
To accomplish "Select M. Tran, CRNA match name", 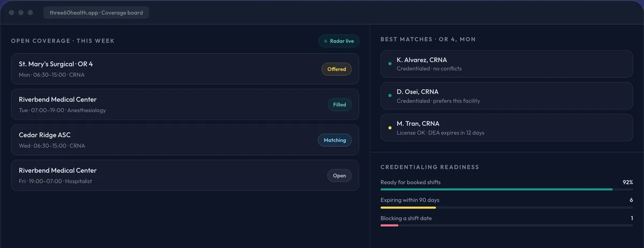I will [418, 124].
